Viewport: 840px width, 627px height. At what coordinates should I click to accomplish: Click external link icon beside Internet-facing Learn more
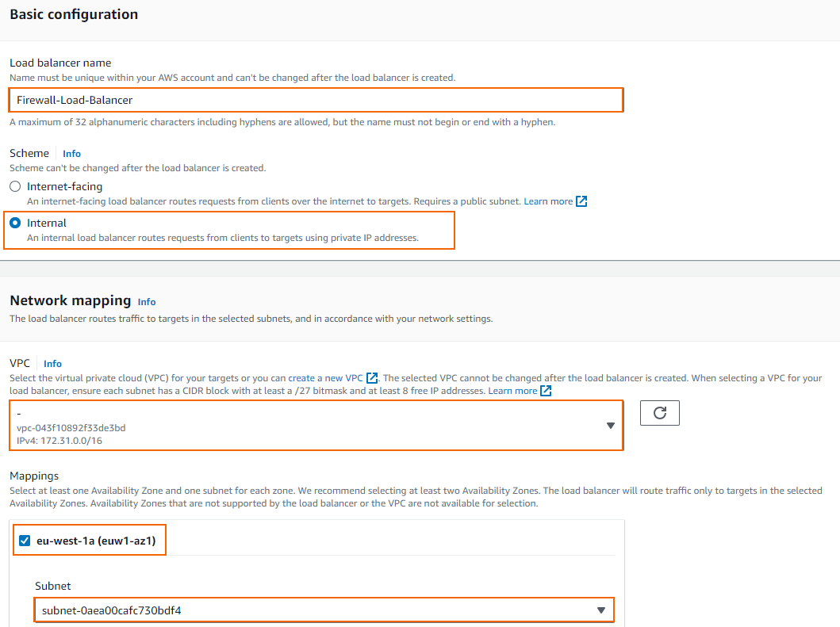pyautogui.click(x=581, y=201)
